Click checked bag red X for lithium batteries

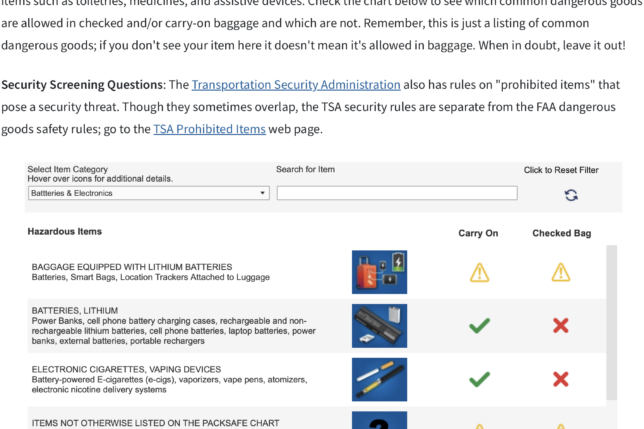561,326
